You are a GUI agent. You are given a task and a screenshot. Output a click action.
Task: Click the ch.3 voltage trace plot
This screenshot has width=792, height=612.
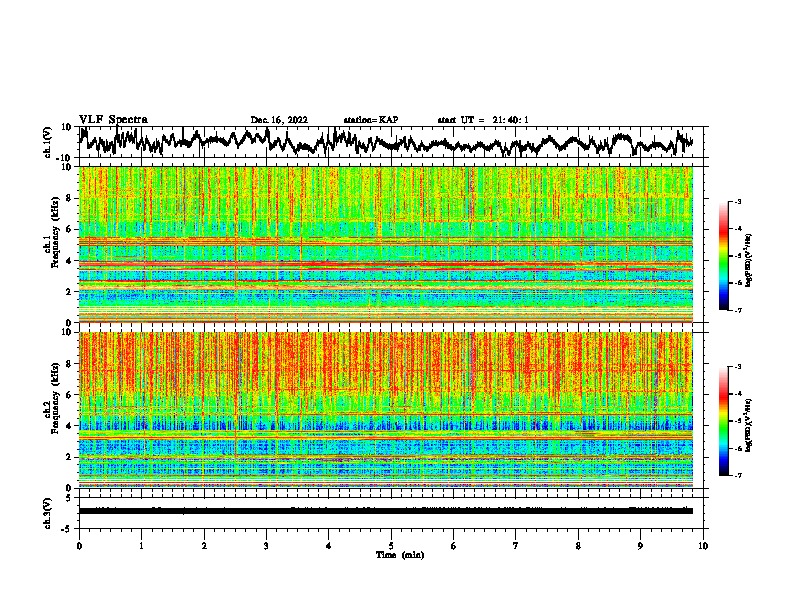click(391, 513)
